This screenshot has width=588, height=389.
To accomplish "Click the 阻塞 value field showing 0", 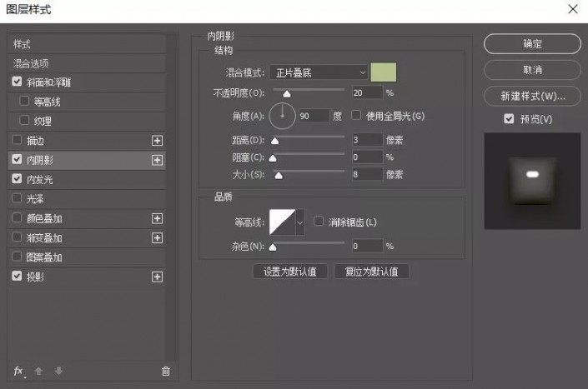I will [x=368, y=157].
